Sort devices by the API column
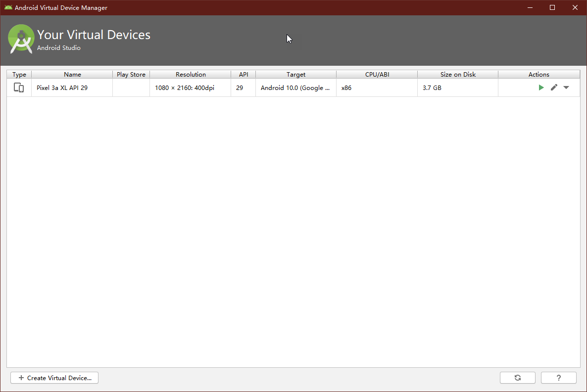The width and height of the screenshot is (587, 392). pyautogui.click(x=243, y=74)
